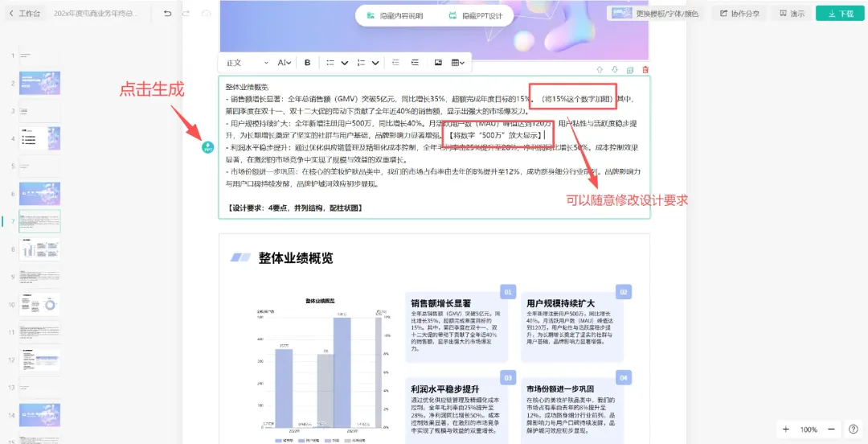This screenshot has height=444, width=868.
Task: Move content block down with arrow icon
Action: coord(615,70)
